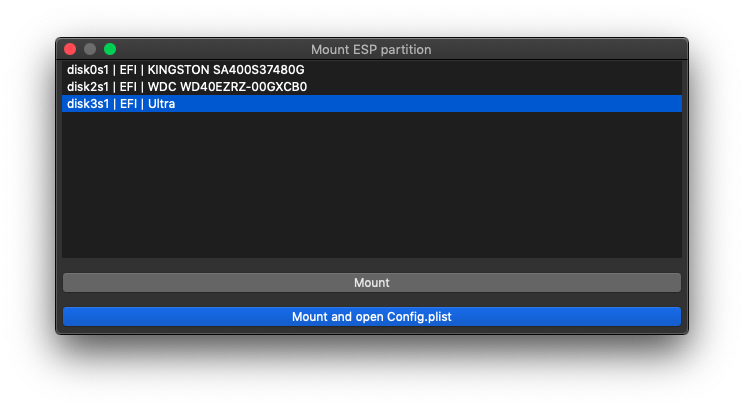Click Mount and open Config.plist

(x=372, y=317)
